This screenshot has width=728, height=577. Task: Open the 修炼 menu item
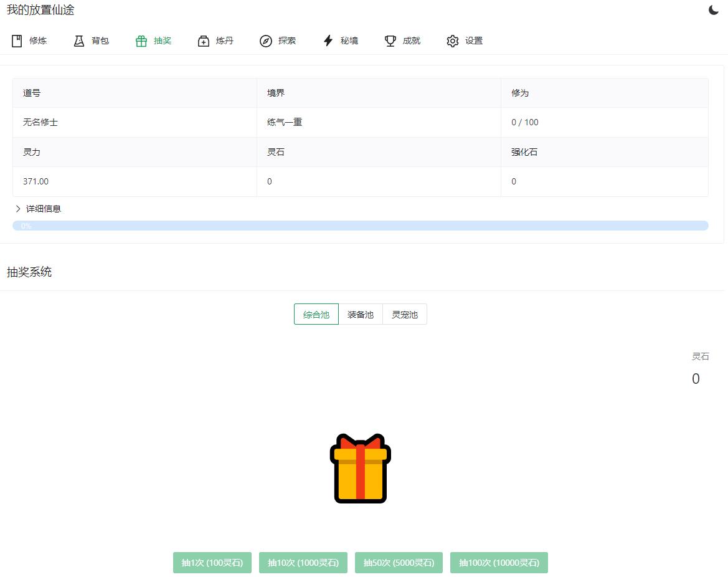tap(29, 41)
